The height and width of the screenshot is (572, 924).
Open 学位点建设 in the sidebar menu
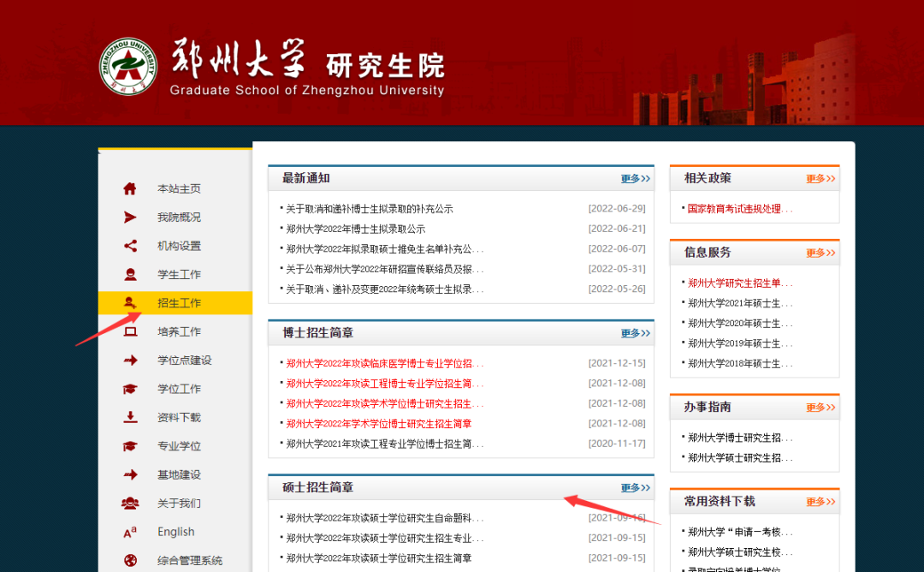pos(185,360)
